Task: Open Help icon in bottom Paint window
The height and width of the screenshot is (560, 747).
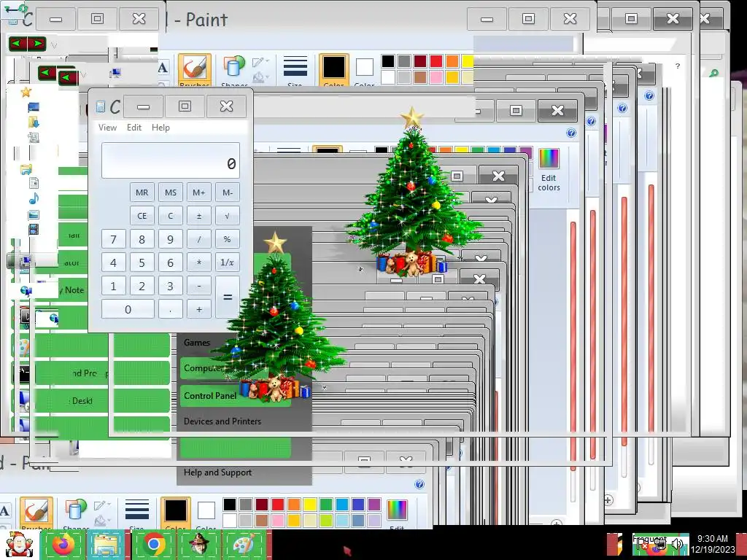Action: [x=419, y=484]
